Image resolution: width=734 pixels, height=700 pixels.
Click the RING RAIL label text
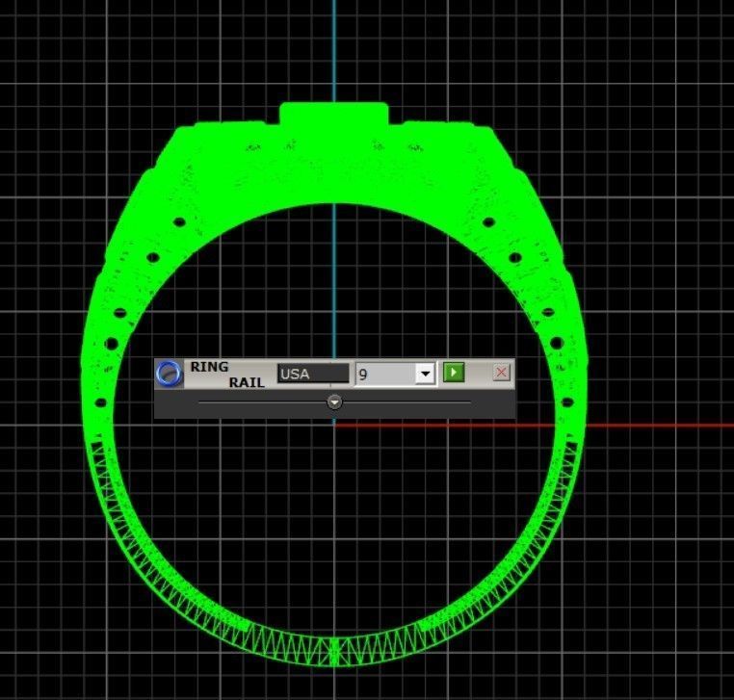click(227, 375)
